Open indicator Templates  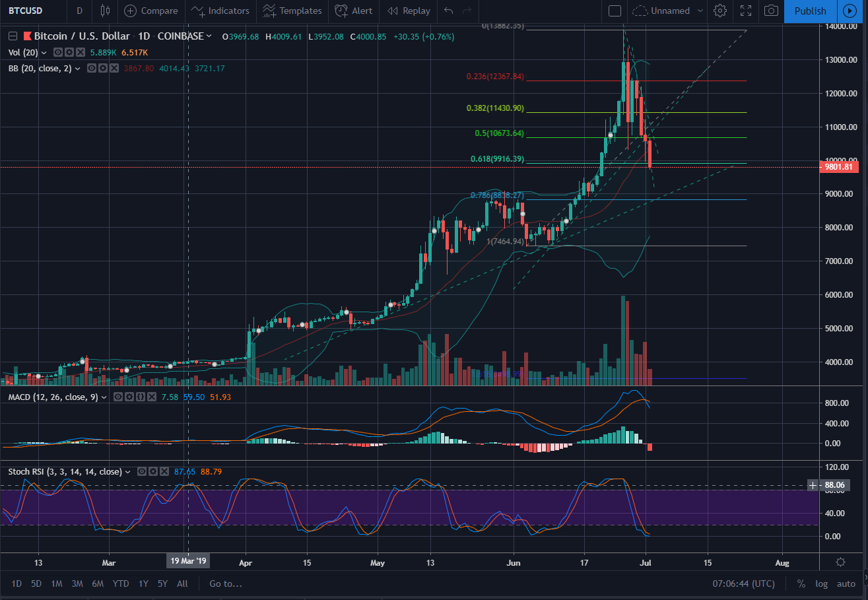pos(292,11)
